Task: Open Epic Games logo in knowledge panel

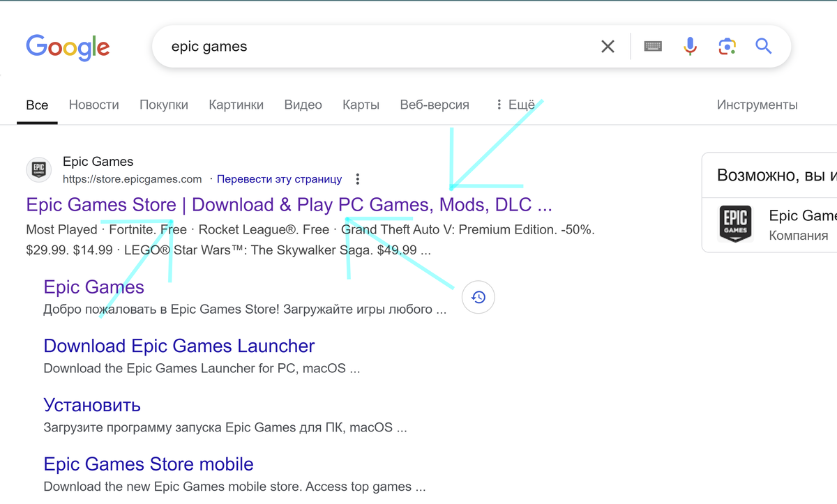Action: point(736,224)
